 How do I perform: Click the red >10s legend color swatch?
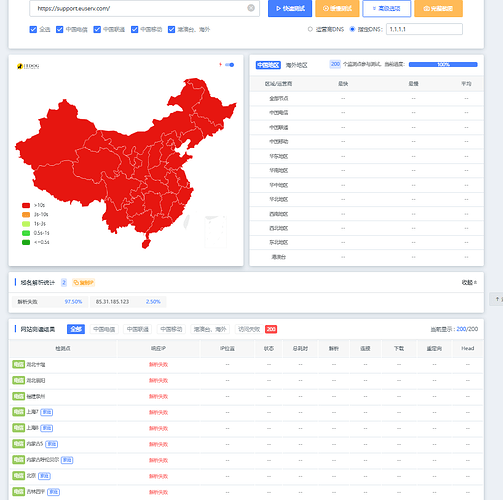26,205
